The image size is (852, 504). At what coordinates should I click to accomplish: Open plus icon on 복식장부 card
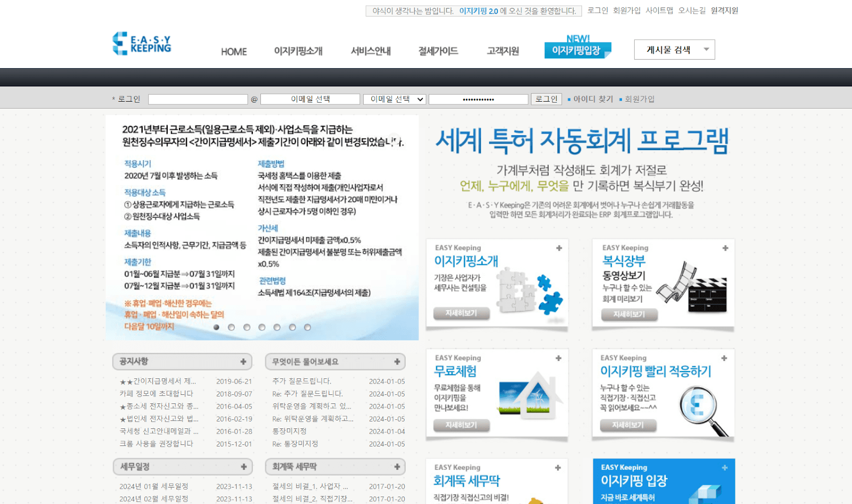point(725,248)
